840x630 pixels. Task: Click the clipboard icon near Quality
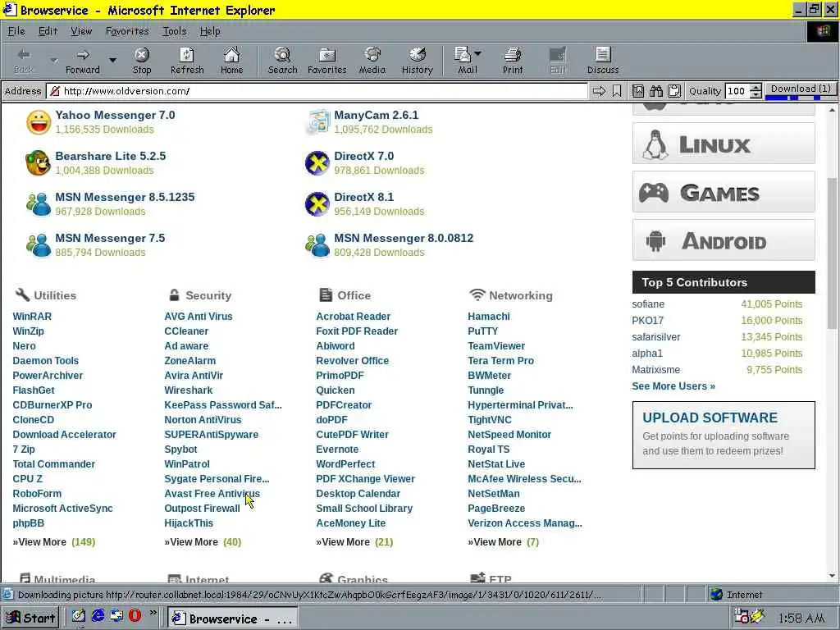coord(674,91)
